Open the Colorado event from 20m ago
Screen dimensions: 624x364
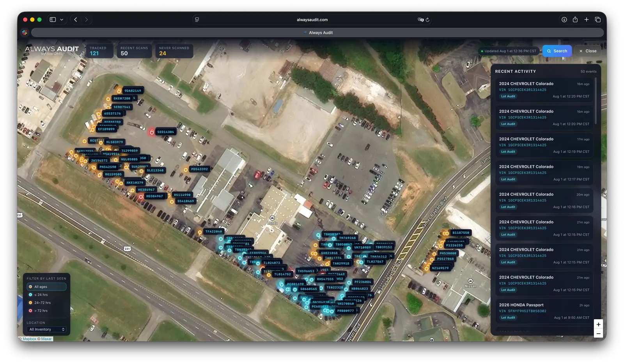[x=544, y=200]
